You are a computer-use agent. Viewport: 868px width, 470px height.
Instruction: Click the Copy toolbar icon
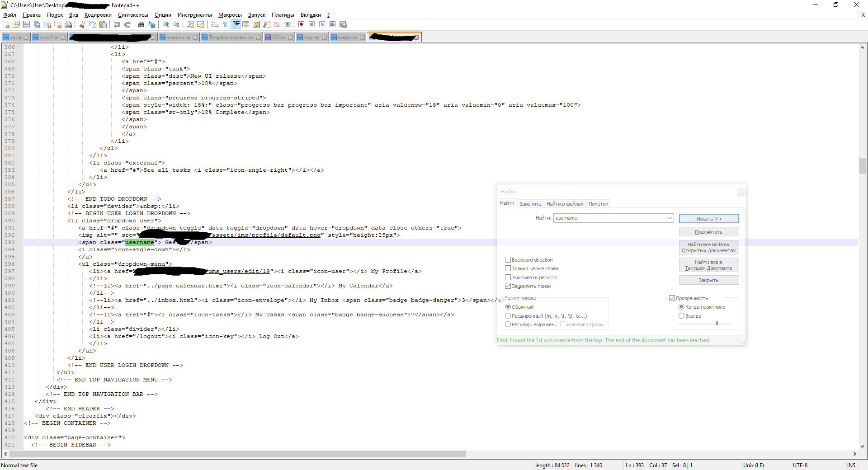[x=93, y=24]
